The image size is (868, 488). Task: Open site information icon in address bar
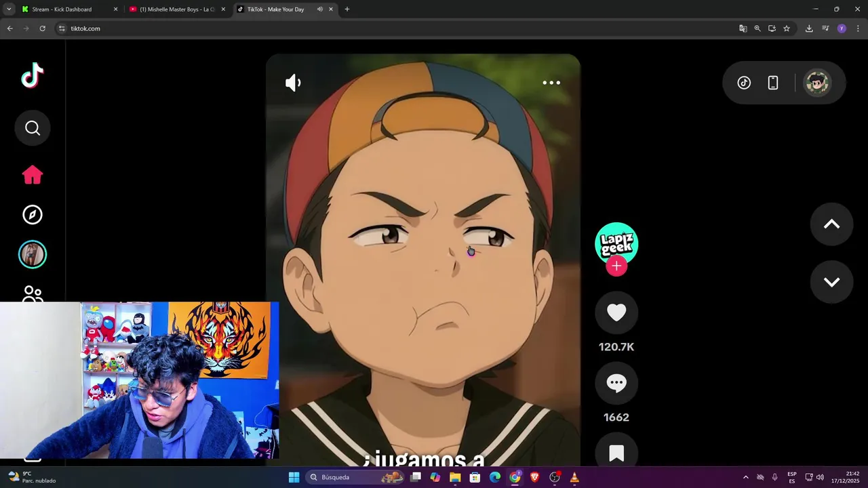pyautogui.click(x=62, y=28)
